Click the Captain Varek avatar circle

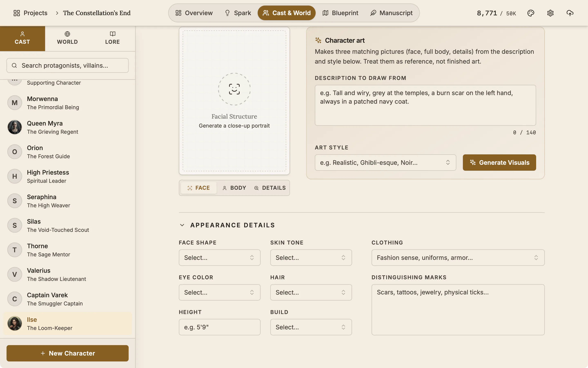click(x=14, y=299)
